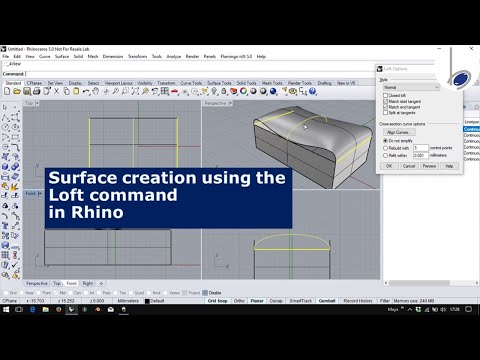Click the Copy icon in the toolbar
Viewport: 480px width, 360px height.
[66, 91]
